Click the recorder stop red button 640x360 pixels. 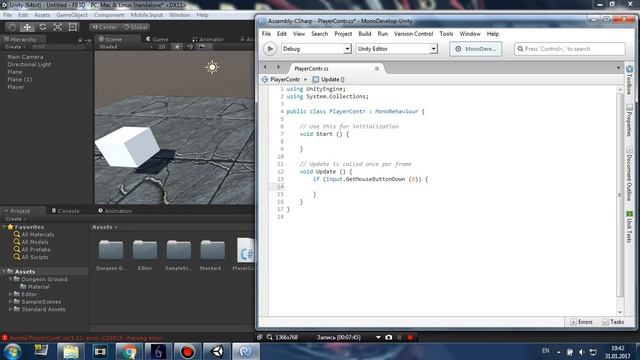pyautogui.click(x=410, y=338)
